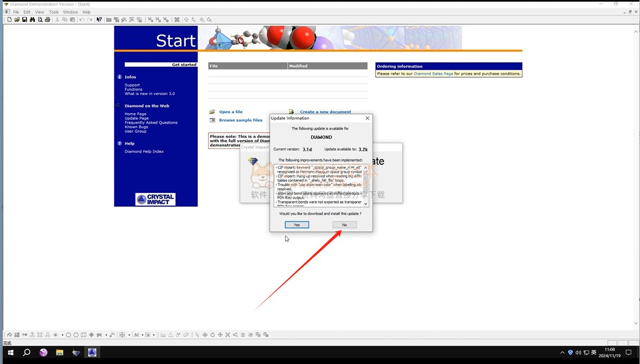
Task: Open the Window menu
Action: pyautogui.click(x=70, y=12)
